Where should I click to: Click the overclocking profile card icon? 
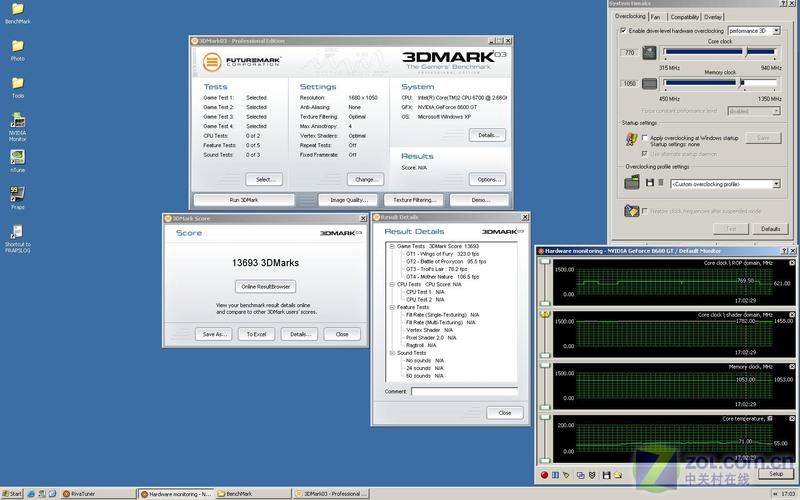click(632, 182)
